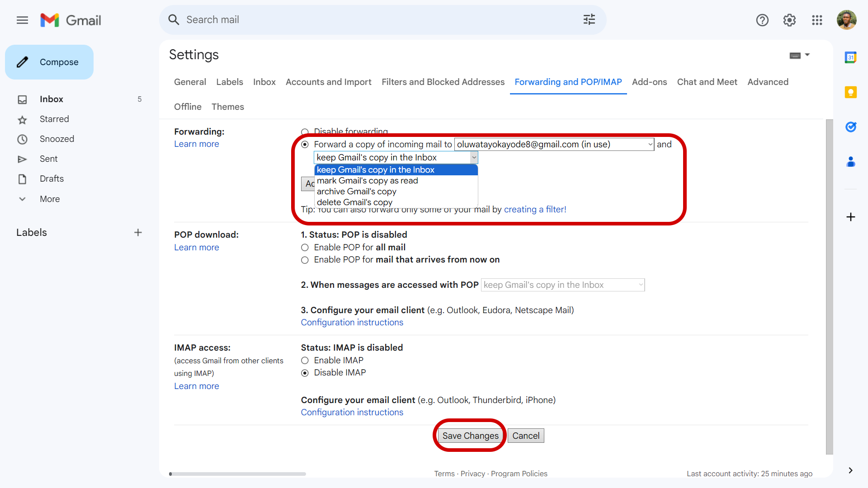The image size is (868, 488).
Task: Click the user profile avatar icon
Action: tap(848, 20)
